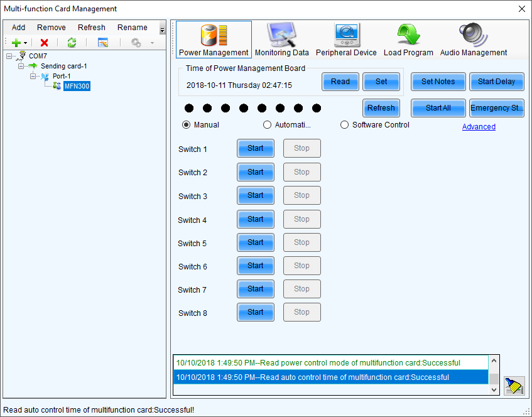Click the Rename menu item

(x=133, y=27)
